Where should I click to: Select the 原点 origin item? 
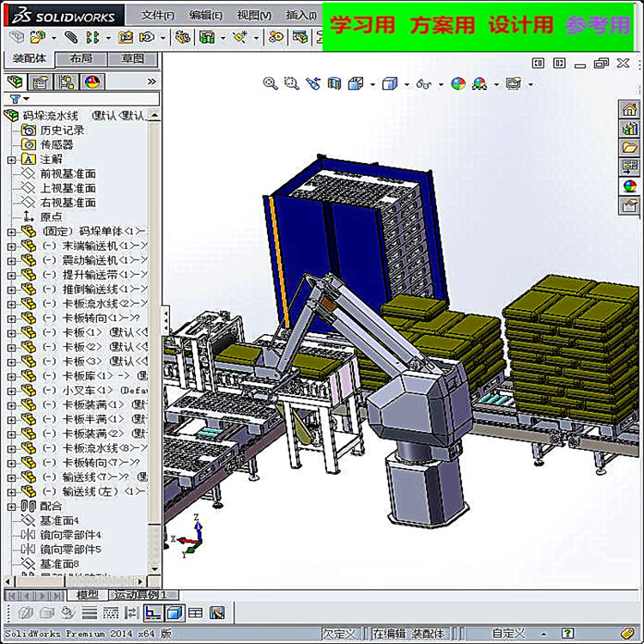pos(51,217)
